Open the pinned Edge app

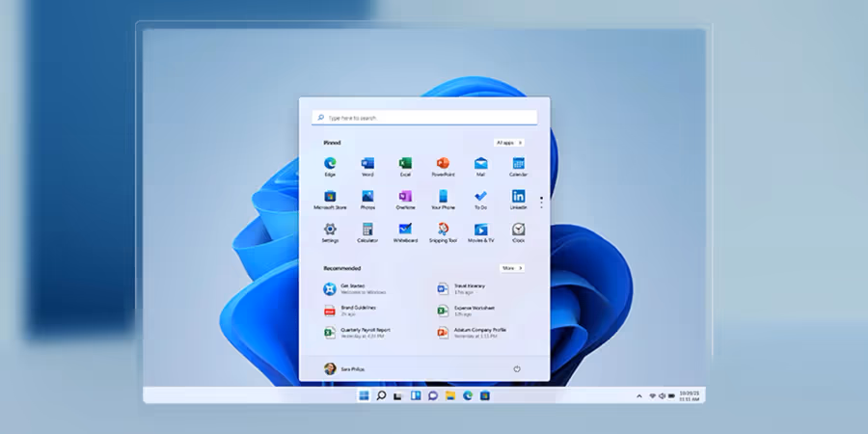[x=330, y=166]
